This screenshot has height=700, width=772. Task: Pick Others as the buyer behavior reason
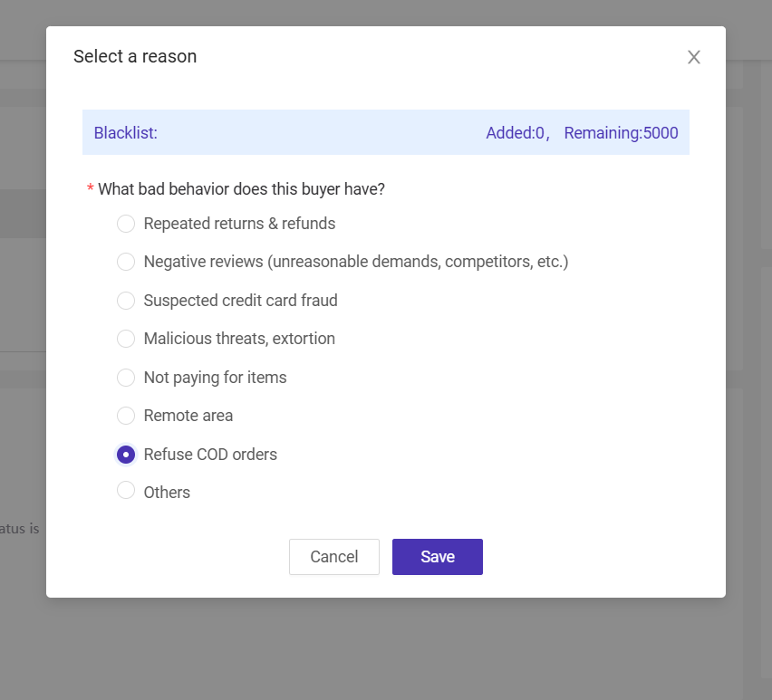click(126, 492)
